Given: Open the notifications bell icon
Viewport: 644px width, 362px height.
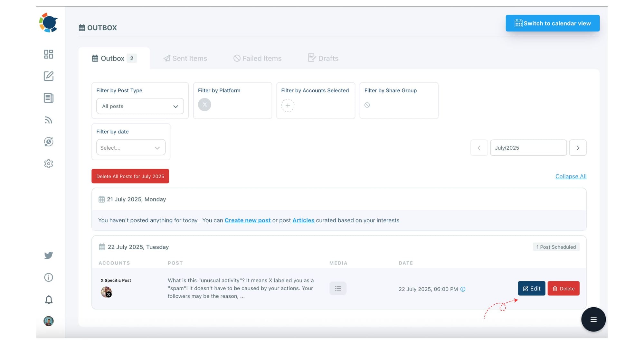Looking at the screenshot, I should point(48,299).
